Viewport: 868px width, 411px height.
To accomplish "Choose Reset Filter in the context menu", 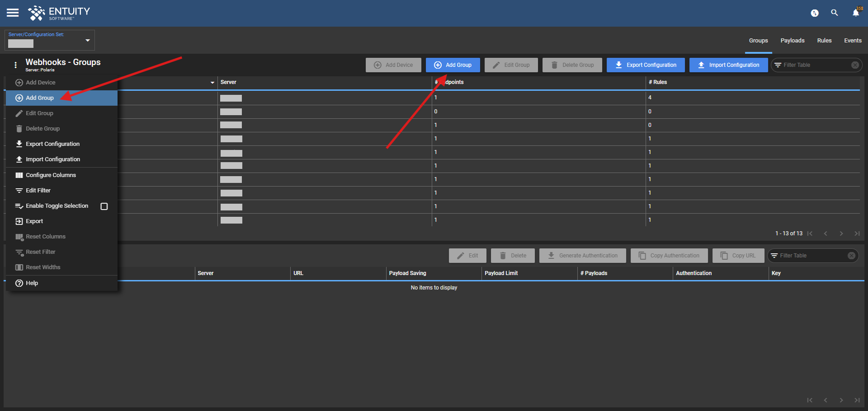I will [x=61, y=252].
